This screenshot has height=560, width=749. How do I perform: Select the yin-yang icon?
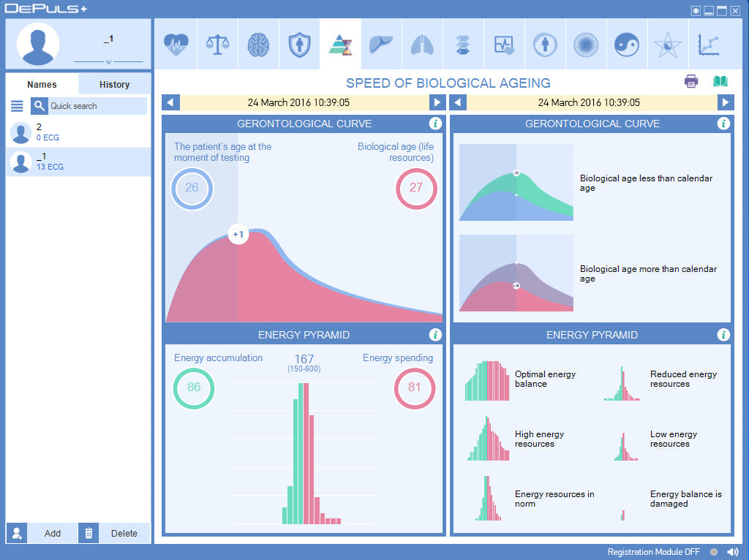627,45
